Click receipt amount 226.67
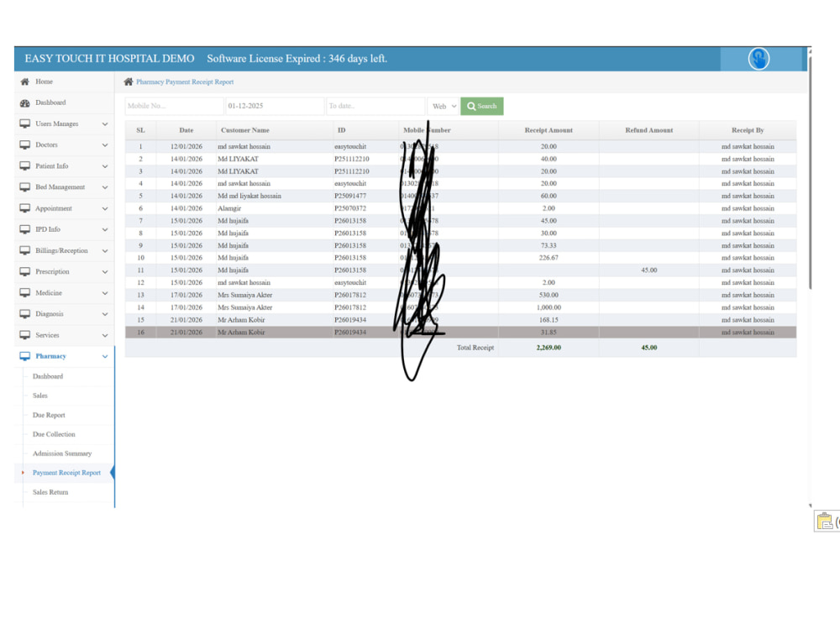 549,258
